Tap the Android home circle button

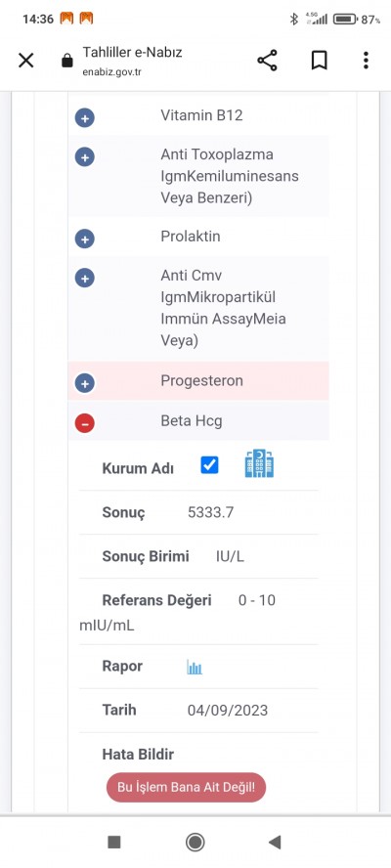coord(195,842)
